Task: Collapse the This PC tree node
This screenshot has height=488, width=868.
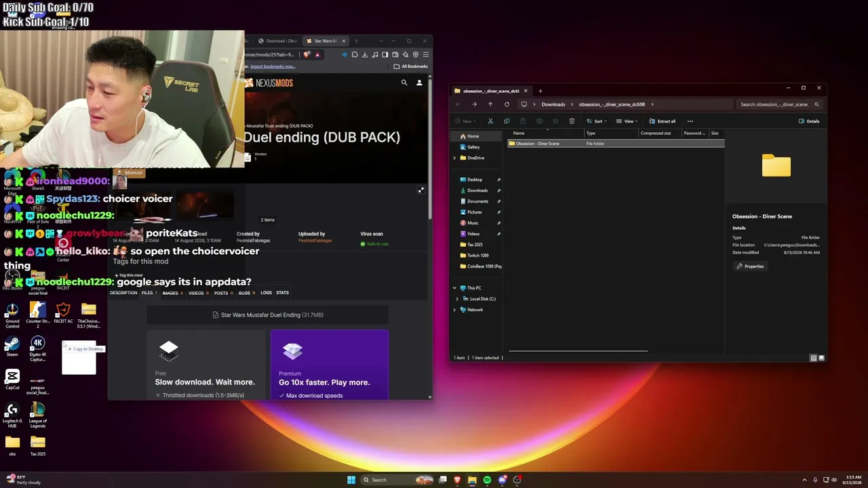Action: 454,288
